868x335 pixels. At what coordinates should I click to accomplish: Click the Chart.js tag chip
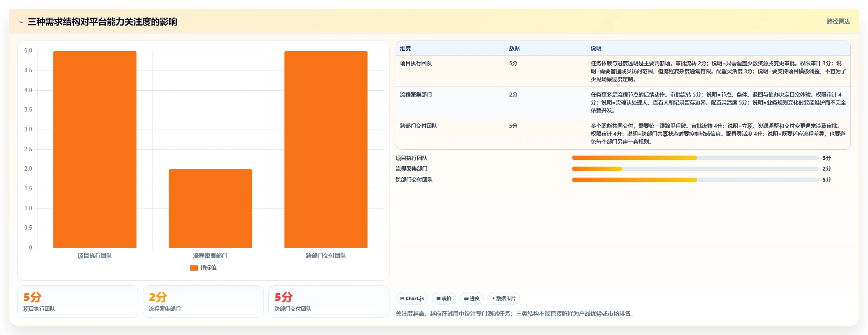pos(412,298)
